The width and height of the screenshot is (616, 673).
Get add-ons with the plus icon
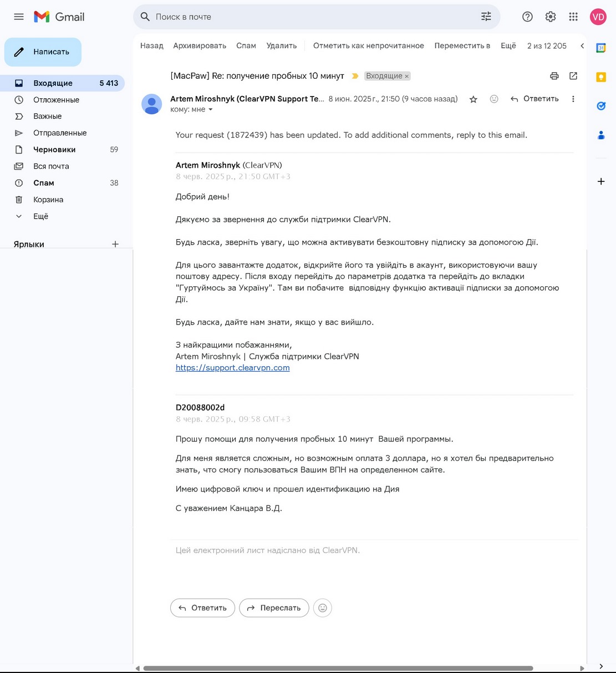click(601, 181)
